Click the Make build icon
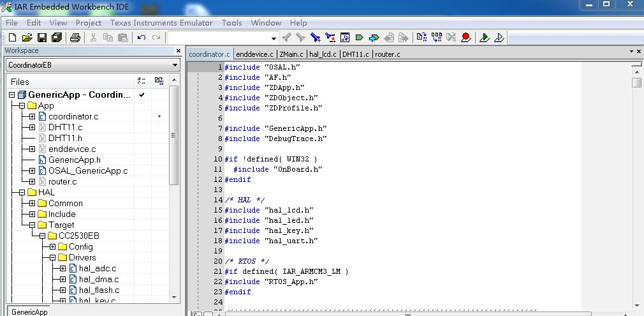Screen dimensions: 644x316 click(x=436, y=38)
